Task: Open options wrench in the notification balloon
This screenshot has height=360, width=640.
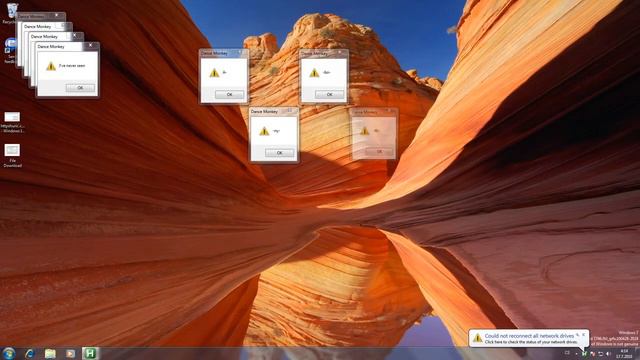Action: coord(577,334)
